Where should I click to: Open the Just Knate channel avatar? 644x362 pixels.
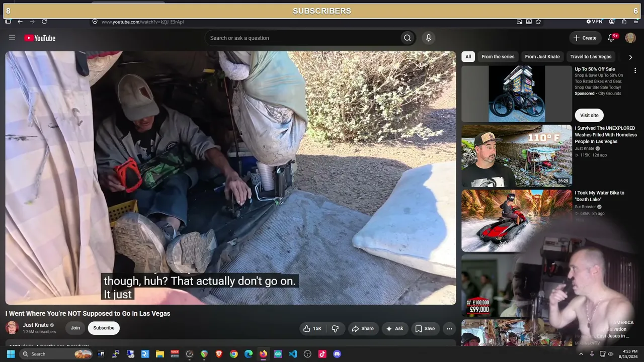tap(12, 328)
